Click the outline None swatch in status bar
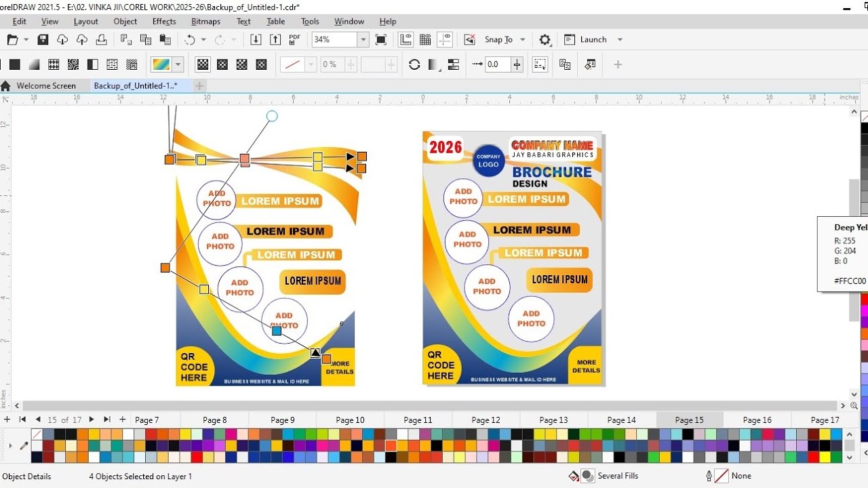The height and width of the screenshot is (488, 868). 722,476
